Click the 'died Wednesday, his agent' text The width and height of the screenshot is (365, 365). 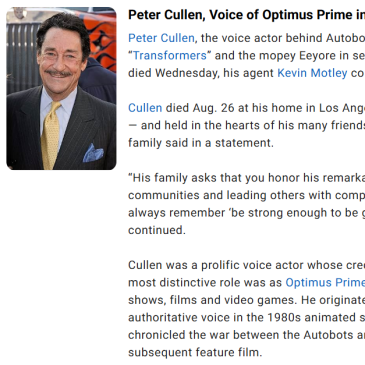[201, 73]
